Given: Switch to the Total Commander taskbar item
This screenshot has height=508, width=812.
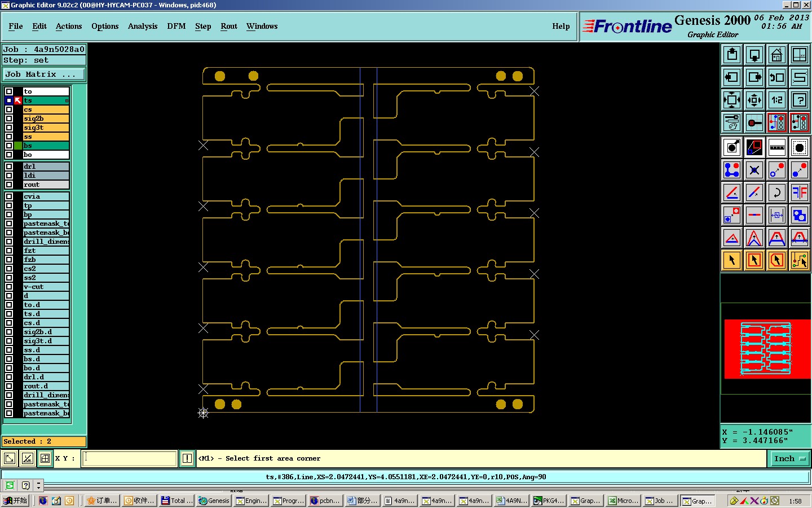Looking at the screenshot, I should coord(176,501).
